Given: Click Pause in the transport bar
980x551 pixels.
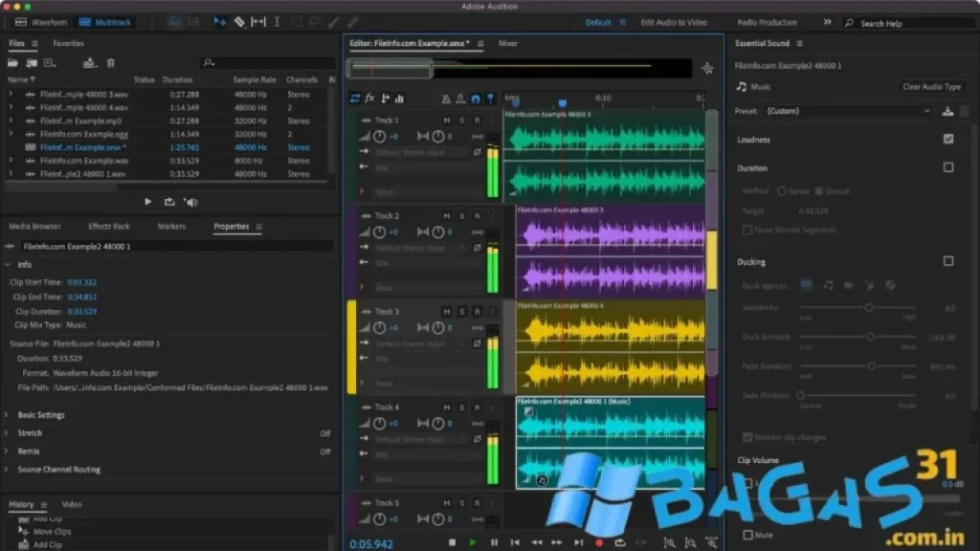Looking at the screenshot, I should tap(494, 542).
